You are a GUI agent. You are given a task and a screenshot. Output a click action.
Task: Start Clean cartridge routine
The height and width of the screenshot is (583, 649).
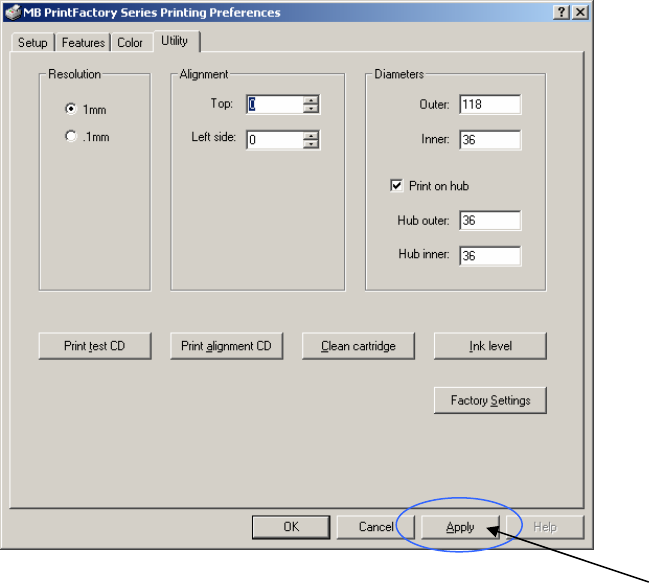[x=358, y=345]
